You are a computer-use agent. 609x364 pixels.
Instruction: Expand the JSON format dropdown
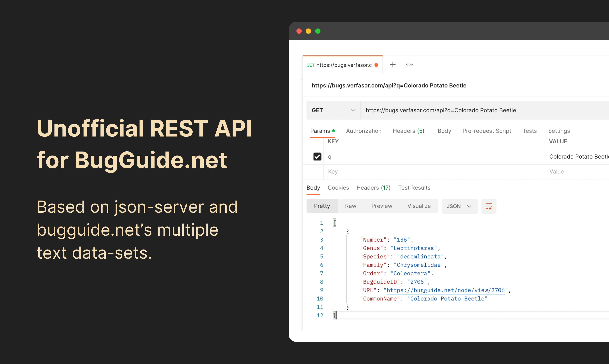click(x=459, y=206)
